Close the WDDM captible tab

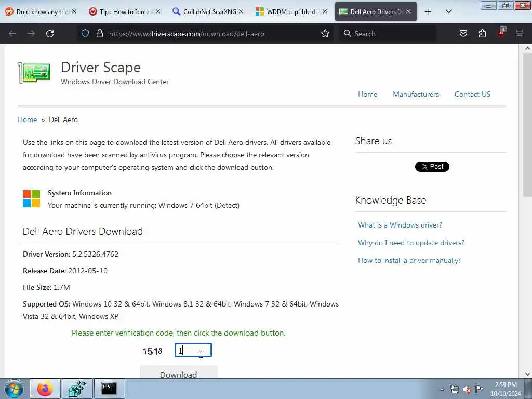coord(325,11)
